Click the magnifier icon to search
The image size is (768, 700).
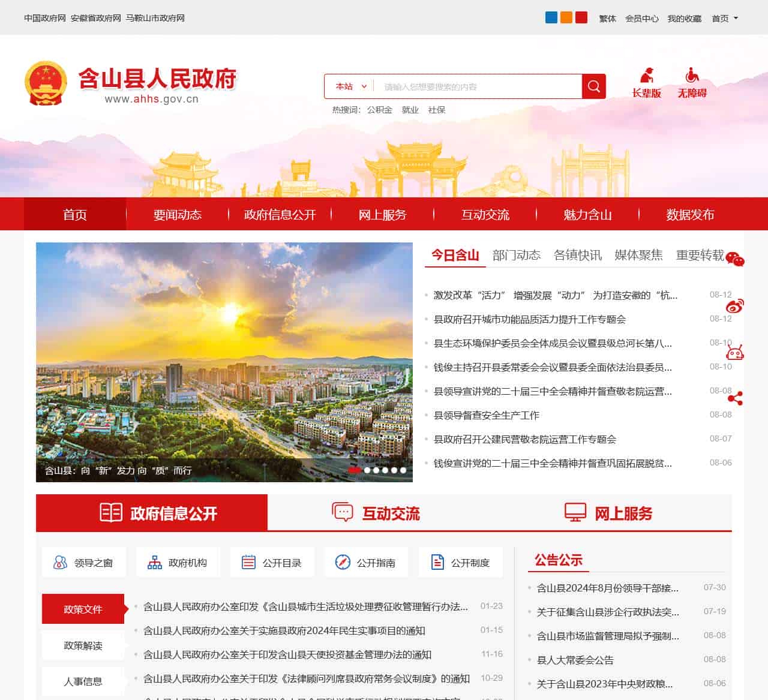click(593, 86)
